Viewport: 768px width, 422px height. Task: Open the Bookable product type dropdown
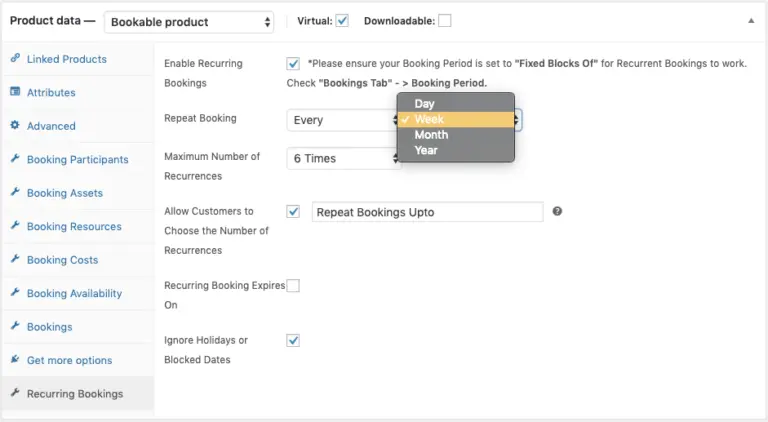pyautogui.click(x=189, y=21)
